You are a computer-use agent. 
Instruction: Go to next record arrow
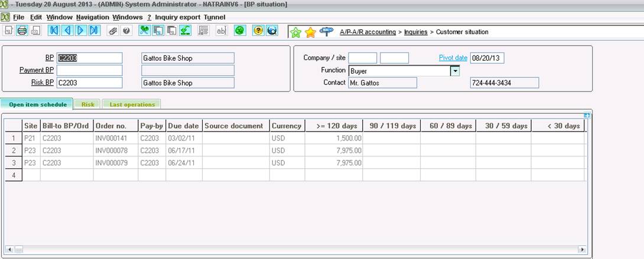pos(81,31)
